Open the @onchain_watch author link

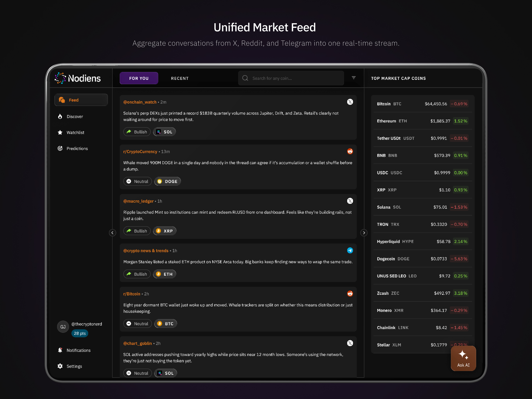click(140, 102)
